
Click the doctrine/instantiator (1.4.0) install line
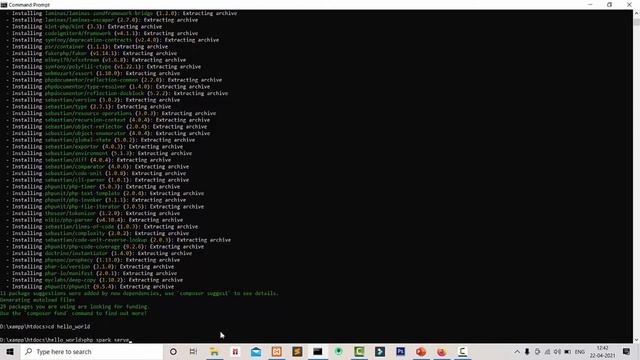coord(99,253)
